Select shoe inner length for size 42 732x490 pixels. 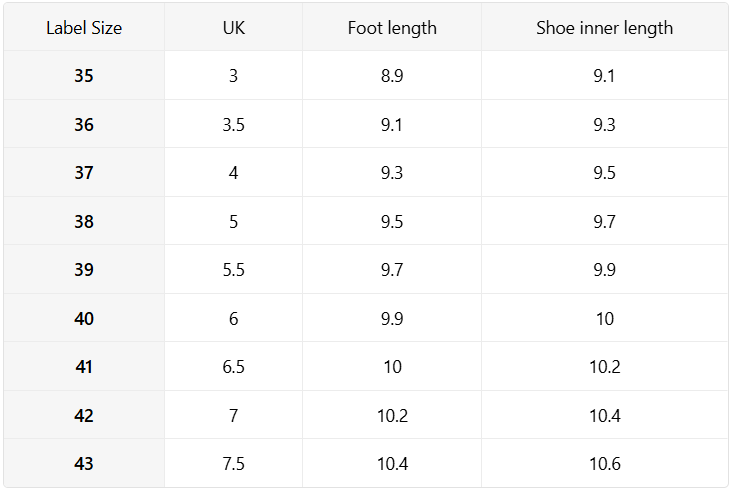tap(604, 416)
